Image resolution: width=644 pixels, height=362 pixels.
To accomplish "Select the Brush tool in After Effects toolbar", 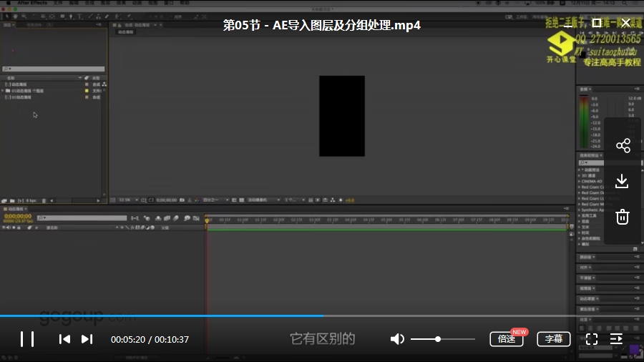I will tap(90, 16).
